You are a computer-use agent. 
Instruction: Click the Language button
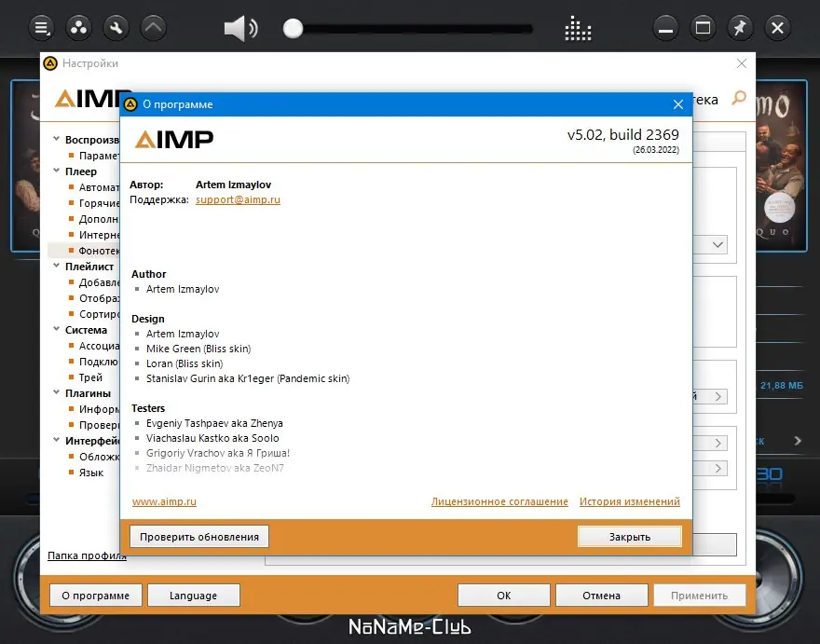[194, 596]
